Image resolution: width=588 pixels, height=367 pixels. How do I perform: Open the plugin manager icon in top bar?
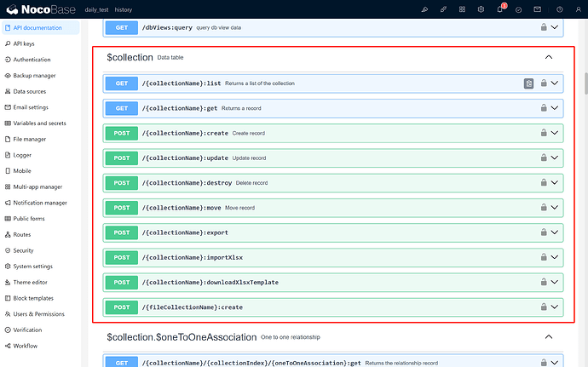click(443, 9)
